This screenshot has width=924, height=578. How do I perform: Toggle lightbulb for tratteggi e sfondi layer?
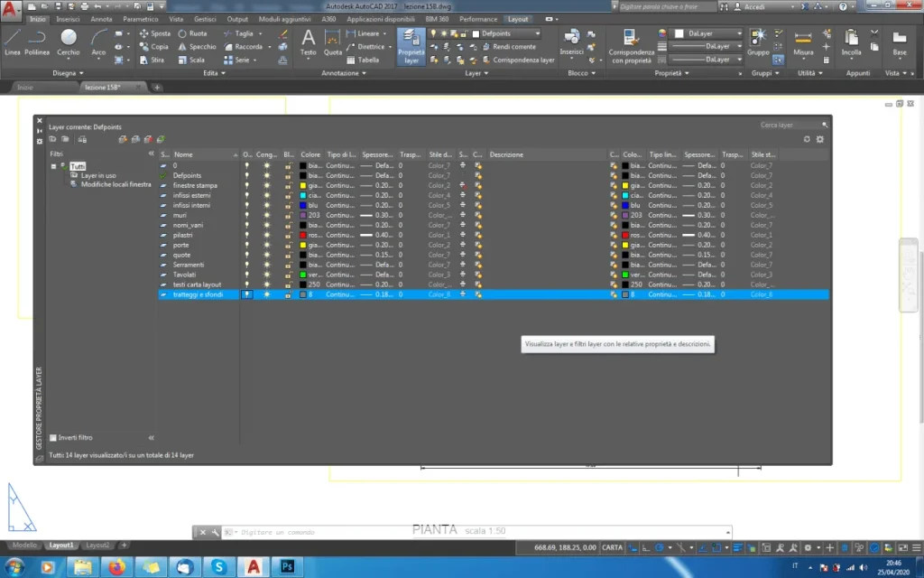tap(247, 294)
